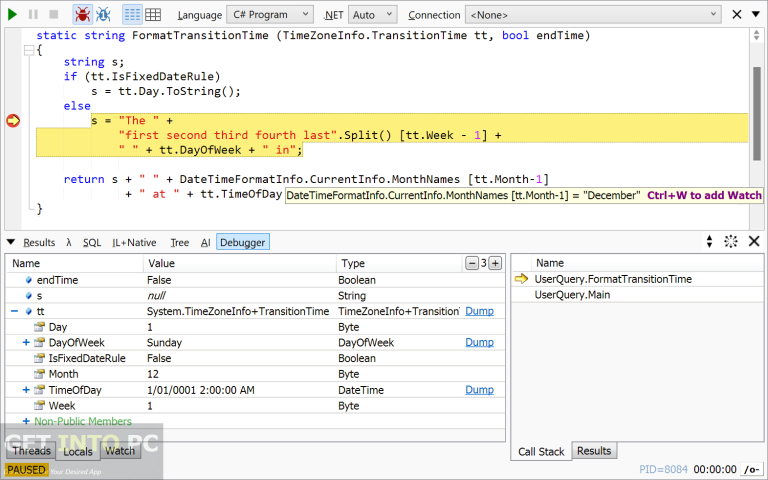Select the endTime variable row

255,280
